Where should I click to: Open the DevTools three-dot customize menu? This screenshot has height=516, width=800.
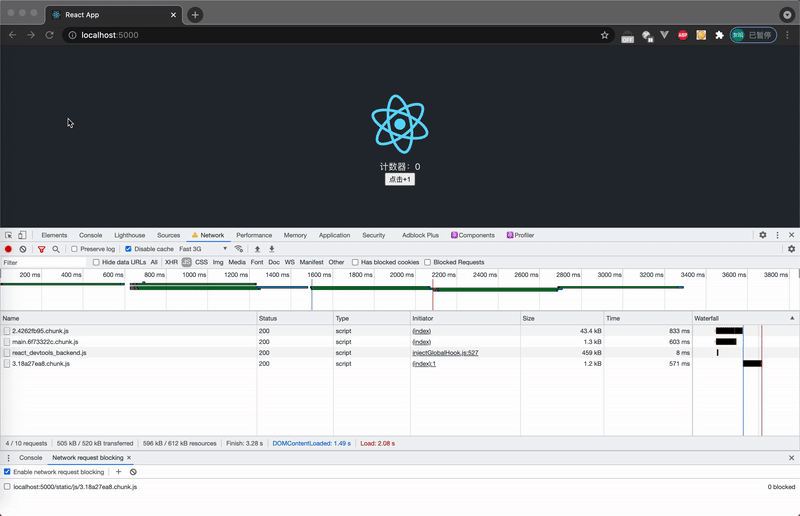coord(777,235)
